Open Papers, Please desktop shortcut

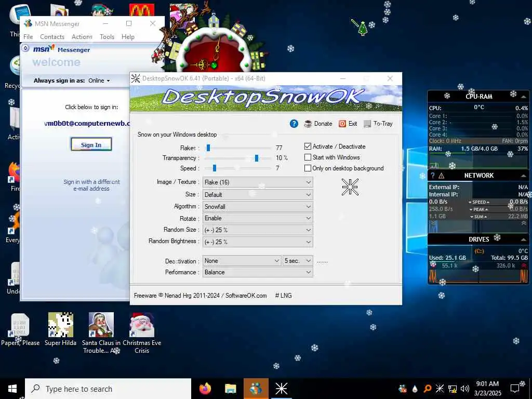click(x=20, y=329)
